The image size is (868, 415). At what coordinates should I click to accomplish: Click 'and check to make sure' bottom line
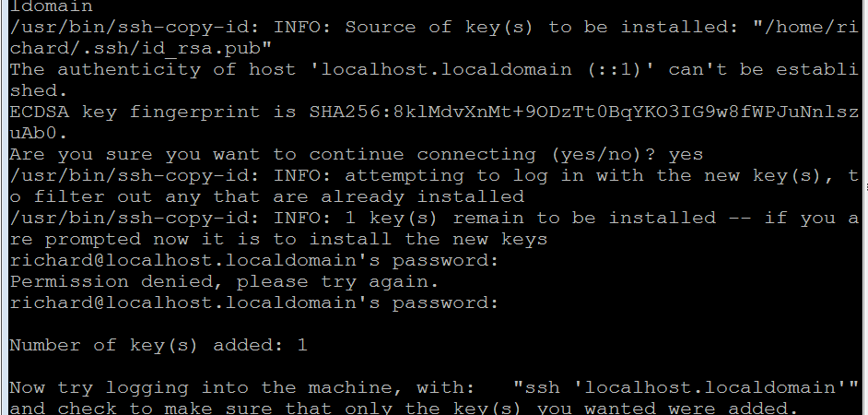click(x=403, y=409)
